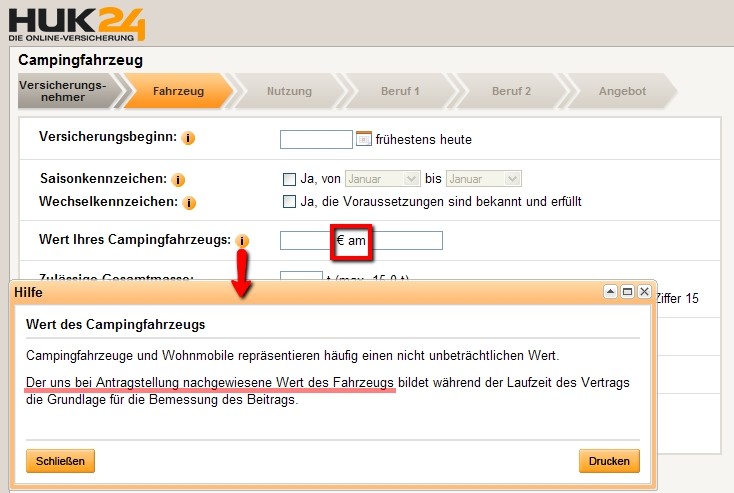The height and width of the screenshot is (493, 734).
Task: Open the Beruf 1 step
Action: [400, 91]
